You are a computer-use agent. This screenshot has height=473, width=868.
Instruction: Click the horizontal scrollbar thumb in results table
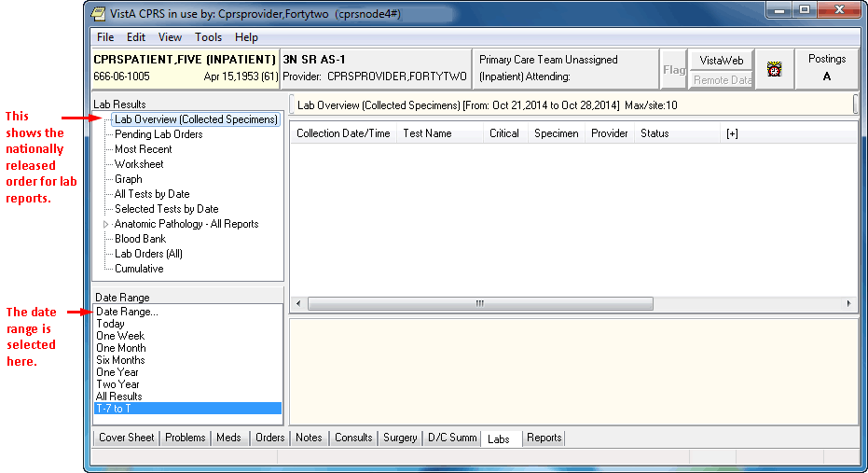point(480,303)
